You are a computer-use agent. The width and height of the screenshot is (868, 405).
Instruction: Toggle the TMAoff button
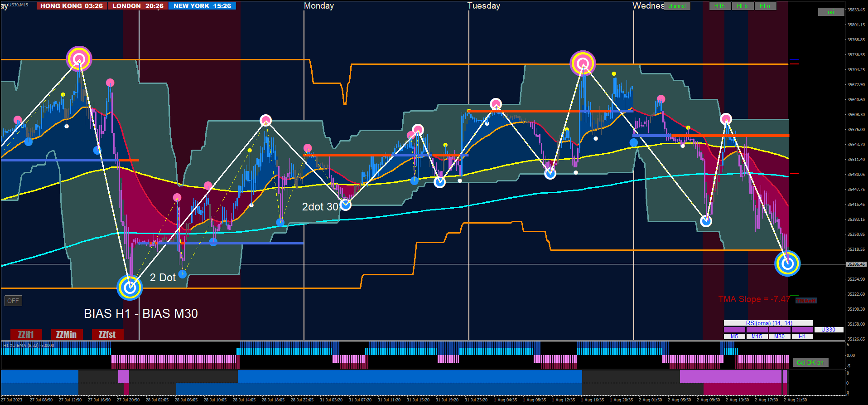pos(806,301)
